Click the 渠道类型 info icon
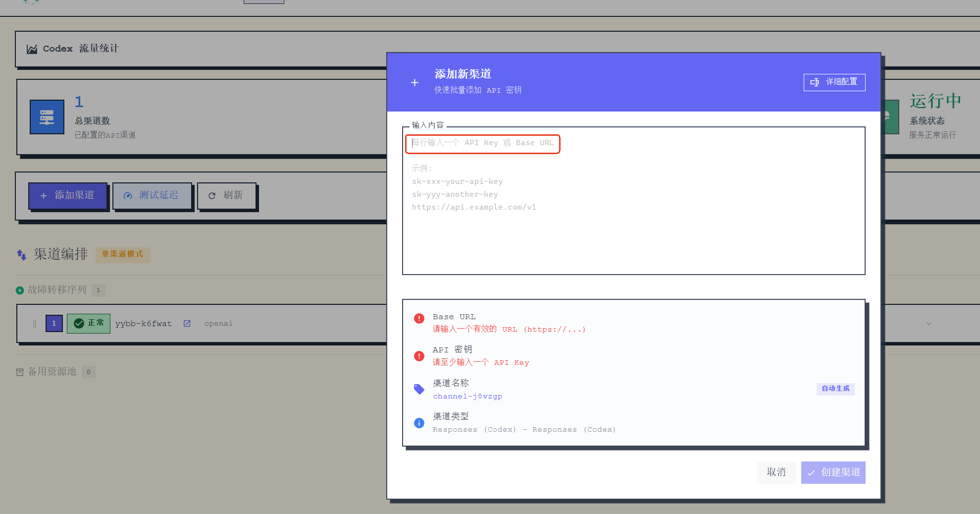This screenshot has height=514, width=980. pyautogui.click(x=419, y=423)
